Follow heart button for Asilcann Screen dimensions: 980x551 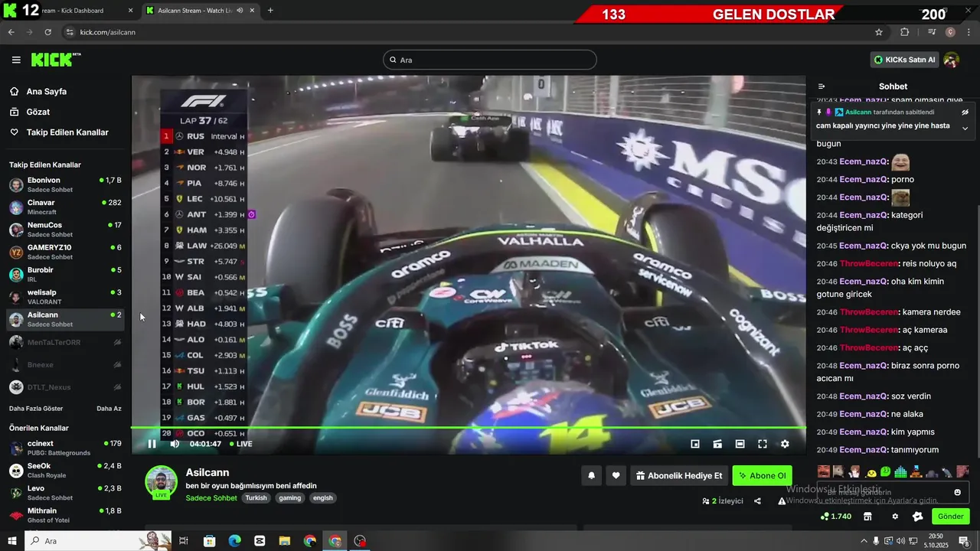616,475
